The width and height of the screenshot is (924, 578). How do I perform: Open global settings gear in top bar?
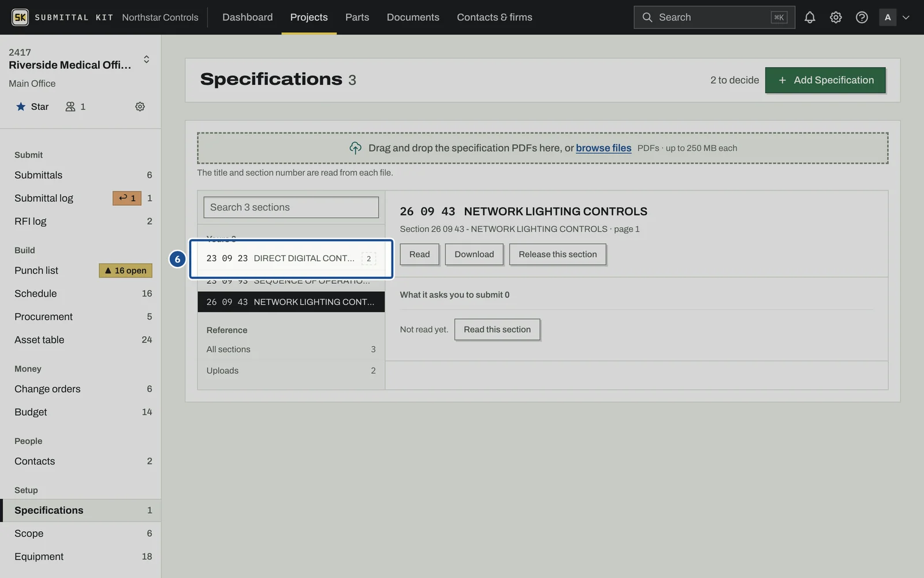pos(836,17)
